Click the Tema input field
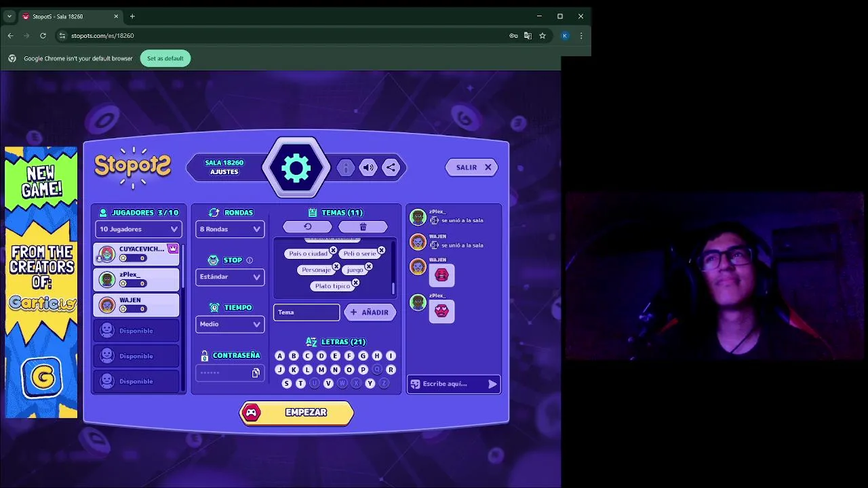The height and width of the screenshot is (488, 868). pos(307,312)
